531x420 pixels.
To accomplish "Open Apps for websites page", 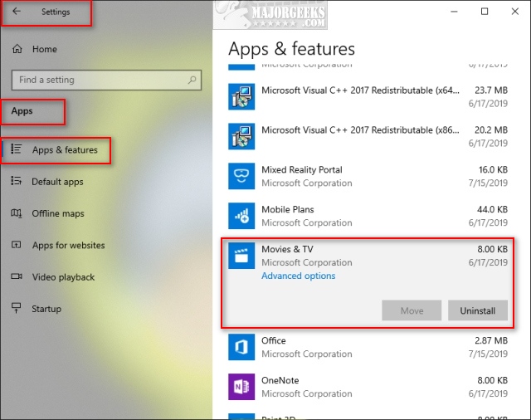I will click(68, 245).
